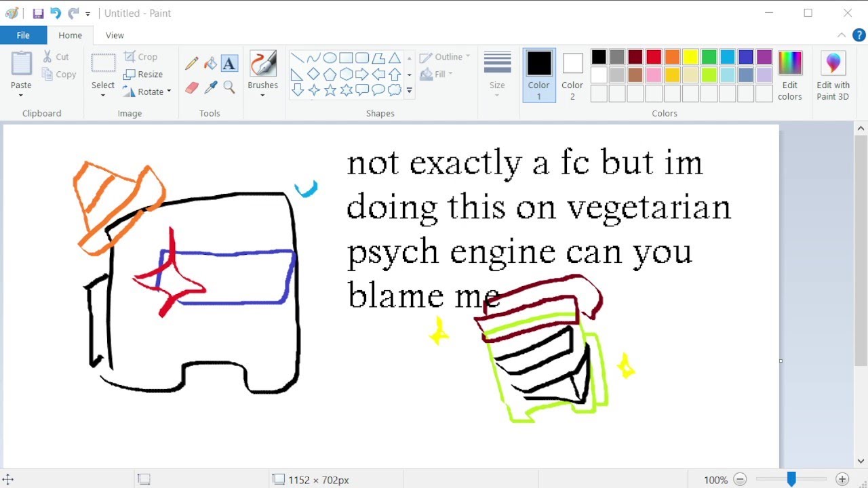The height and width of the screenshot is (488, 868).
Task: Expand the shapes gallery More arrow
Action: click(409, 90)
